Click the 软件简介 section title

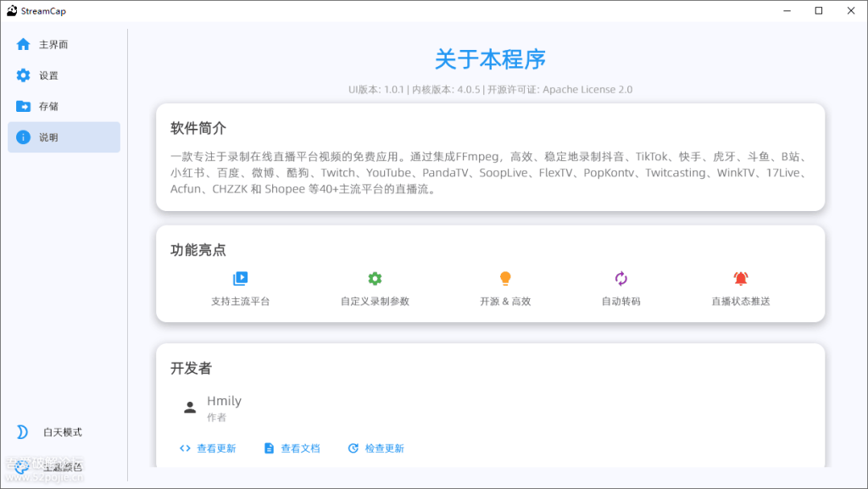pyautogui.click(x=198, y=128)
